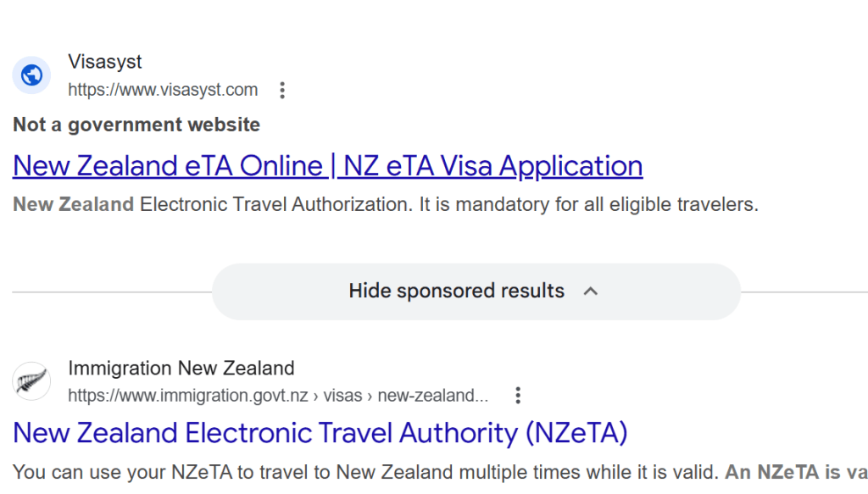Screen dimensions: 868x494
Task: Click "Electronic Travel Authorization" in Visasyst snippet
Action: pos(275,204)
